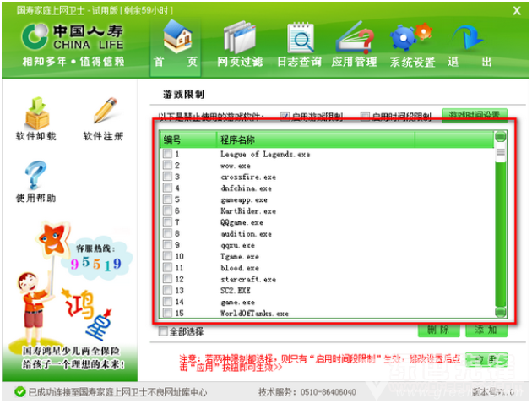Viewport: 532px width, 404px height.
Task: Click the green connection status checkmark icon
Action: click(x=20, y=392)
